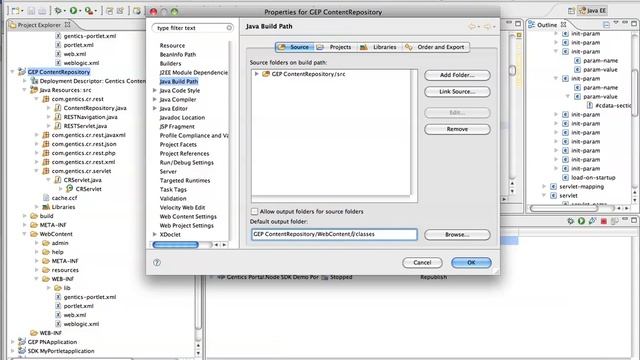Switch to the Projects tab
The width and height of the screenshot is (640, 360).
coord(335,47)
